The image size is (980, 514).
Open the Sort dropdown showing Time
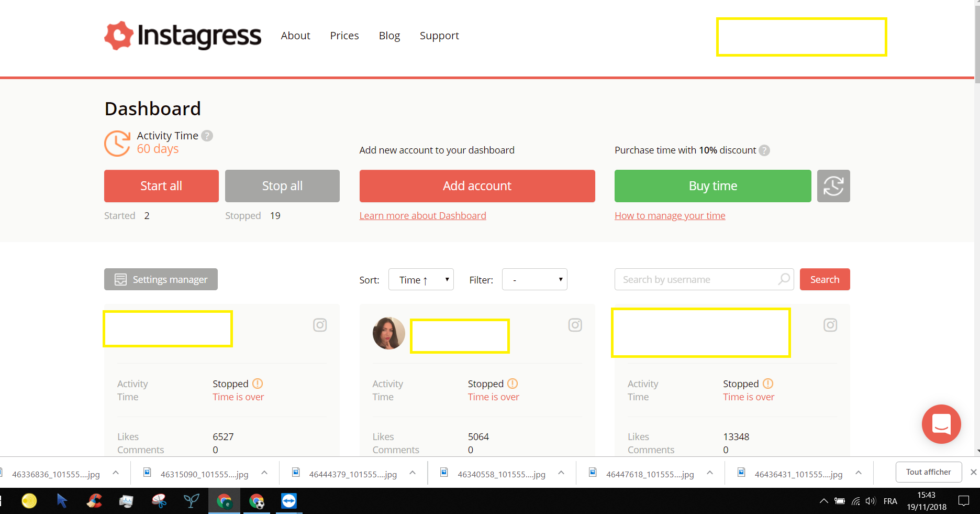tap(421, 280)
